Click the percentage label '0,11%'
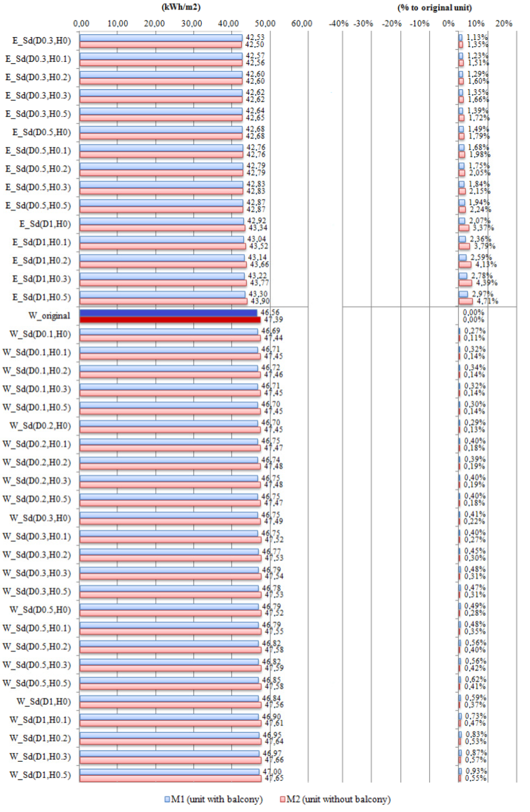 (474, 338)
